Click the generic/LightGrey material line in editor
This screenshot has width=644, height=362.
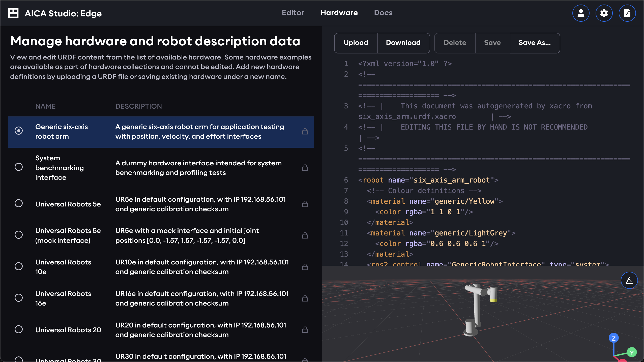pyautogui.click(x=441, y=233)
